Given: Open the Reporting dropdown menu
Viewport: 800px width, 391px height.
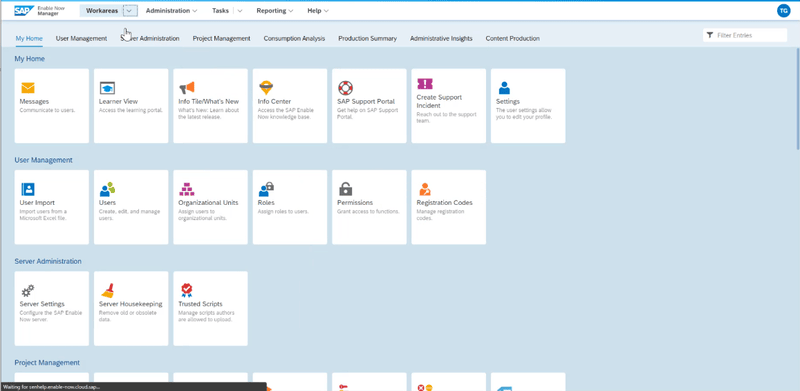Looking at the screenshot, I should [x=274, y=11].
